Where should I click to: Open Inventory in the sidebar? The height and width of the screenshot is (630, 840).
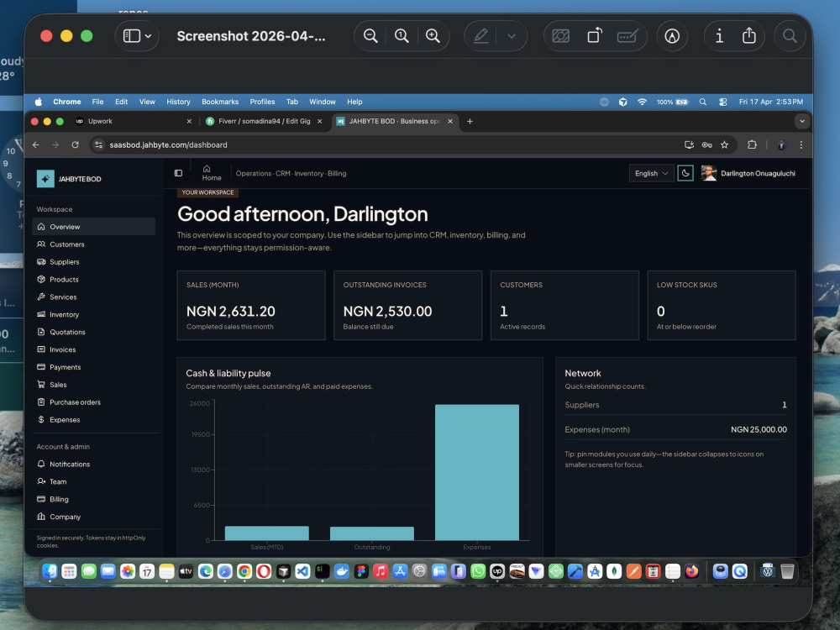94,314
